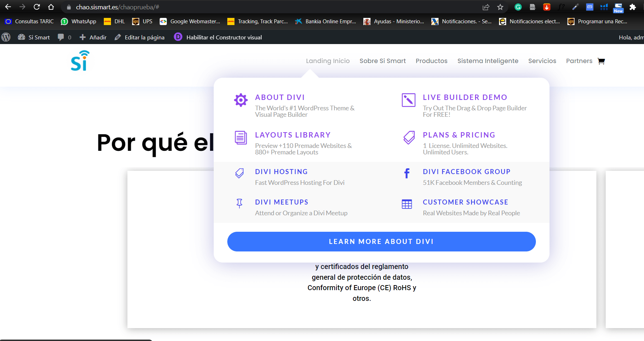
Task: Click 'Real Websites Made by Real People' text
Action: pyautogui.click(x=471, y=213)
